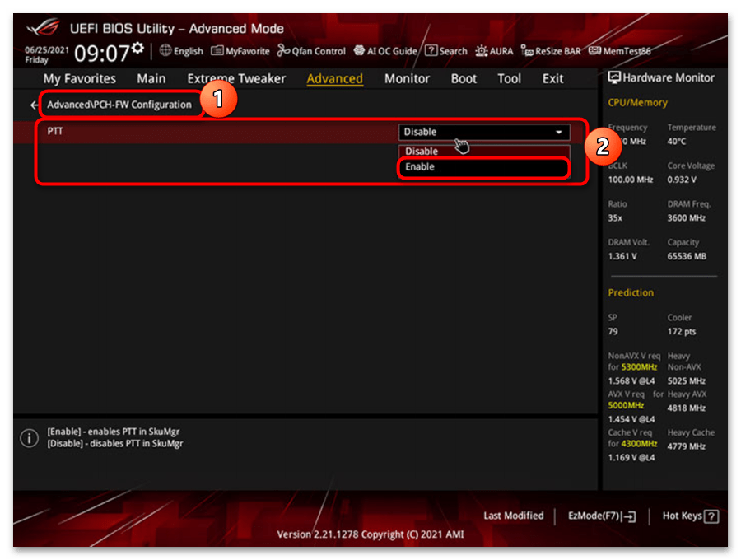
Task: Click the ROG logo in the header
Action: 44,27
